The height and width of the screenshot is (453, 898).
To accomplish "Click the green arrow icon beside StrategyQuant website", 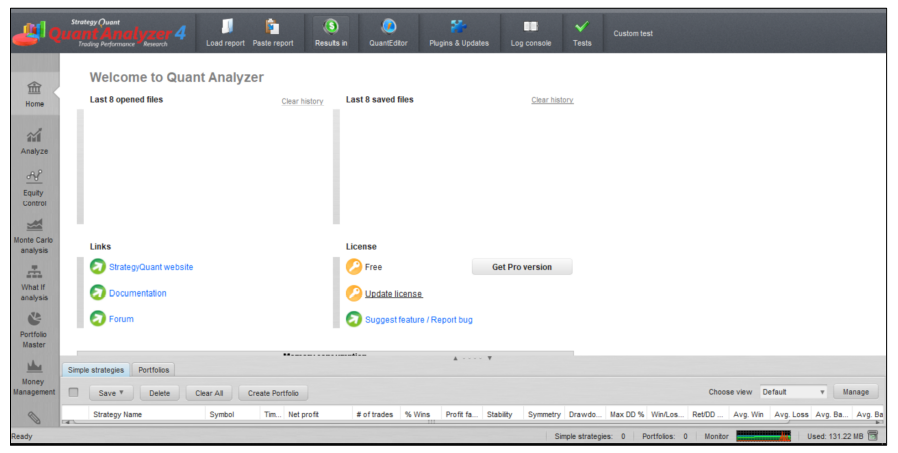I will [98, 266].
